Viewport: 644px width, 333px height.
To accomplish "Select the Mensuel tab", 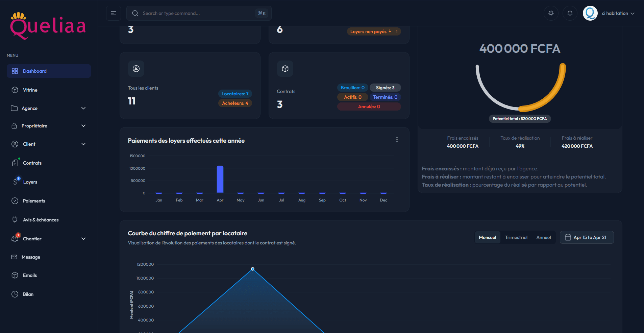I will click(488, 237).
